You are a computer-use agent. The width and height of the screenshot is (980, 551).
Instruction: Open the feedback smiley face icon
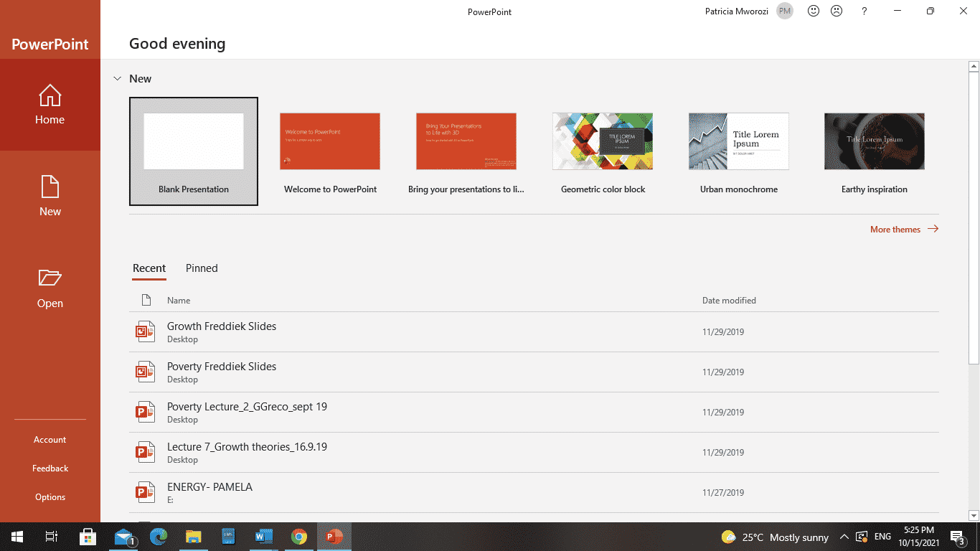coord(813,11)
